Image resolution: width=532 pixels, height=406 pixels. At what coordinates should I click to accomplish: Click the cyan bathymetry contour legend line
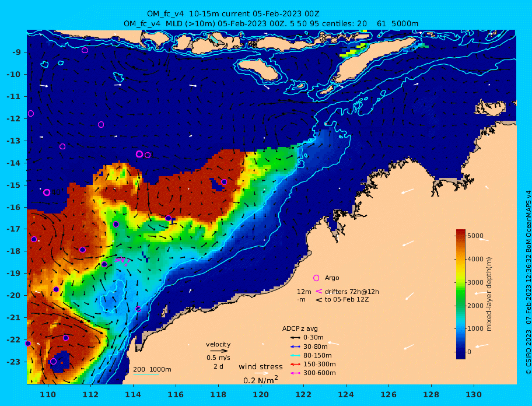coord(146,374)
